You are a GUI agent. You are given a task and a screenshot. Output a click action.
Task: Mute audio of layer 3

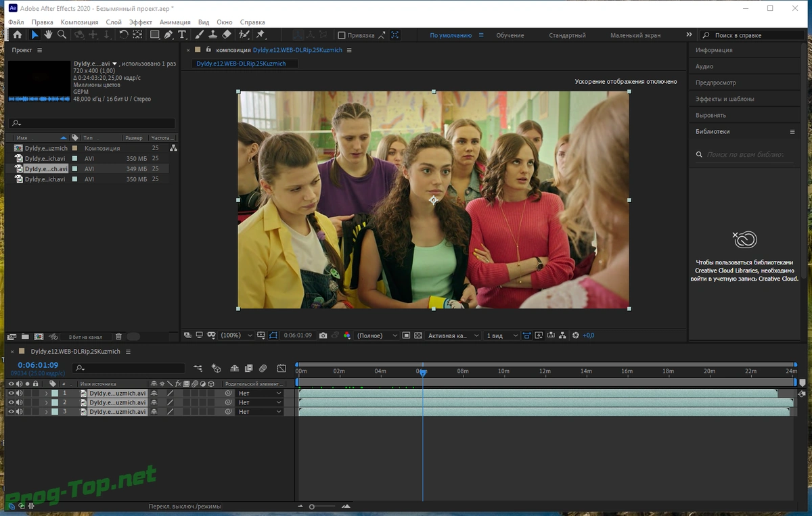click(20, 411)
